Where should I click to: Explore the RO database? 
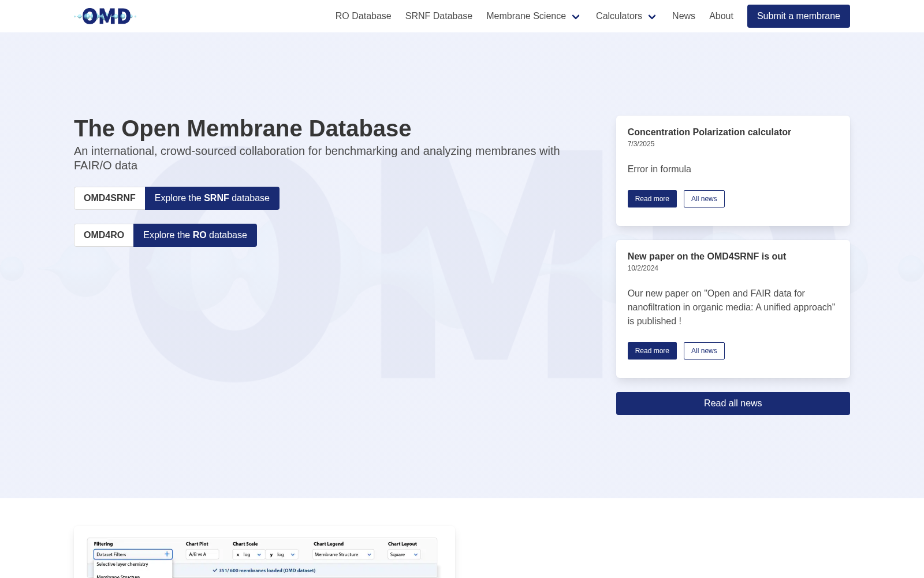point(195,235)
